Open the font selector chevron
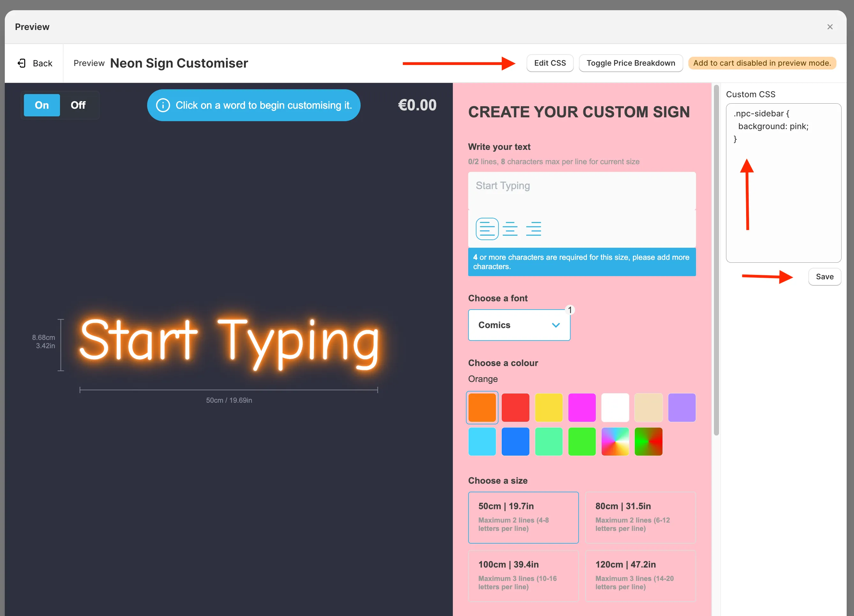Viewport: 854px width, 616px height. point(556,325)
